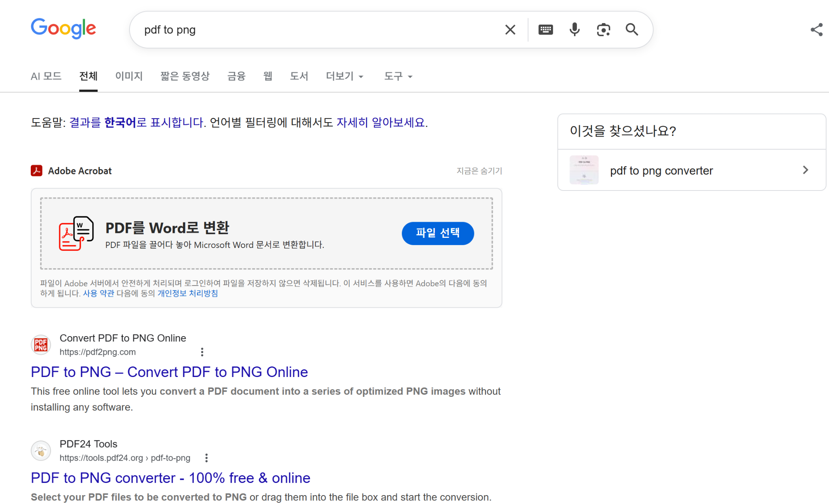Viewport: 829px width, 504px height.
Task: Open the 사용 약관 link
Action: (98, 293)
